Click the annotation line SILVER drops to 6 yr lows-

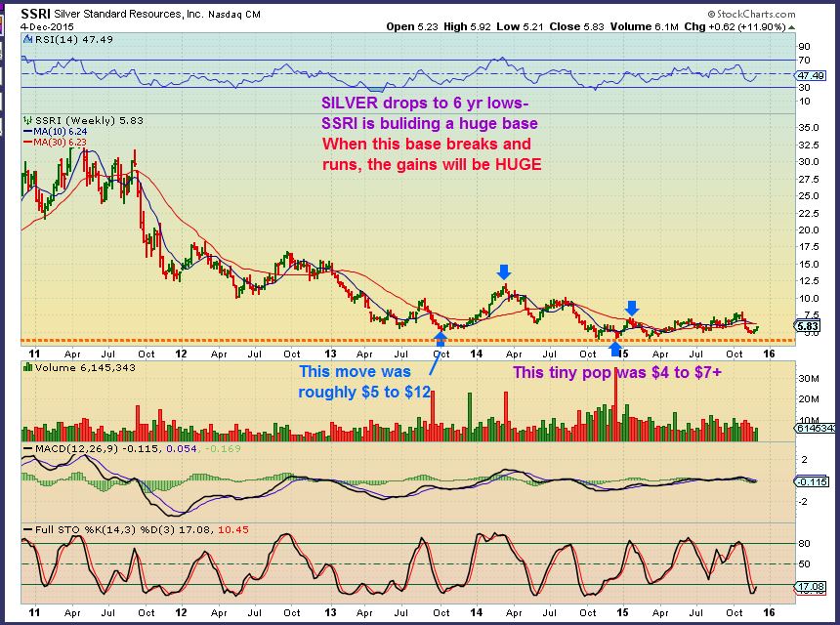click(x=425, y=103)
